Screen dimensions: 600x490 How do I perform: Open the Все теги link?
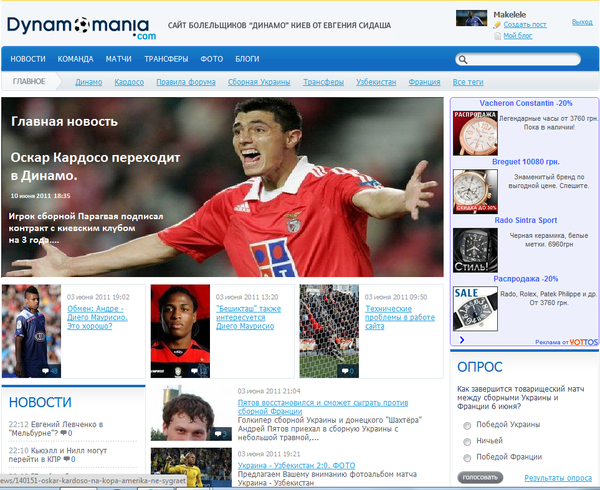[x=468, y=82]
